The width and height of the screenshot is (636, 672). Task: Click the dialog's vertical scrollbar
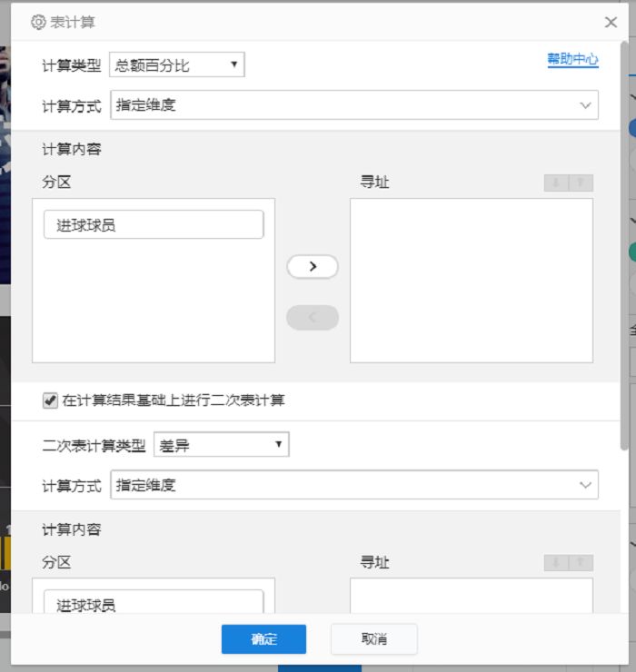click(624, 245)
